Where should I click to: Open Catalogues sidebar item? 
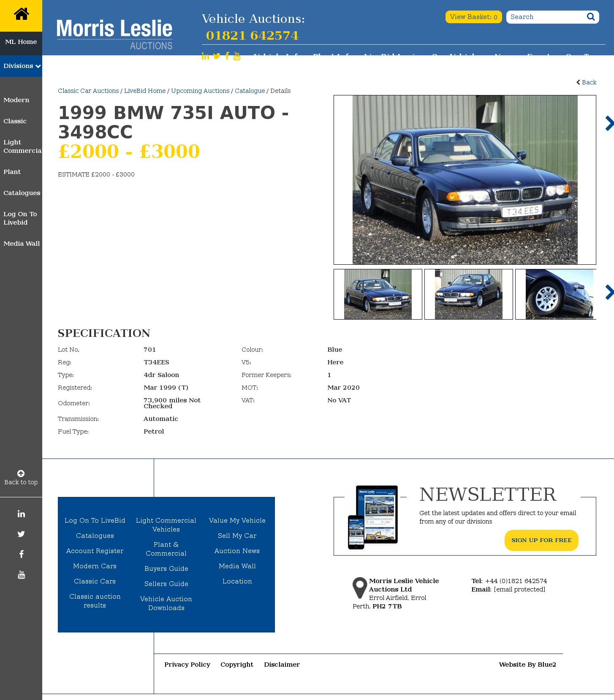point(22,193)
